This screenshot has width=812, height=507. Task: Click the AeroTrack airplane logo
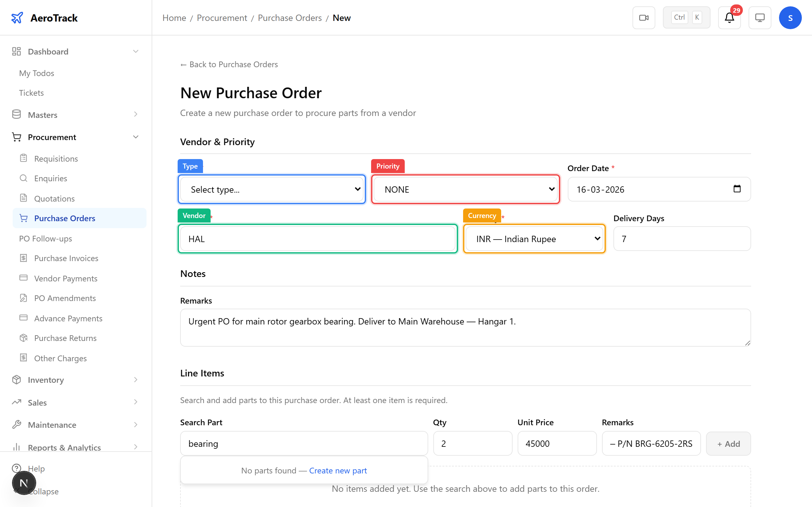(17, 17)
